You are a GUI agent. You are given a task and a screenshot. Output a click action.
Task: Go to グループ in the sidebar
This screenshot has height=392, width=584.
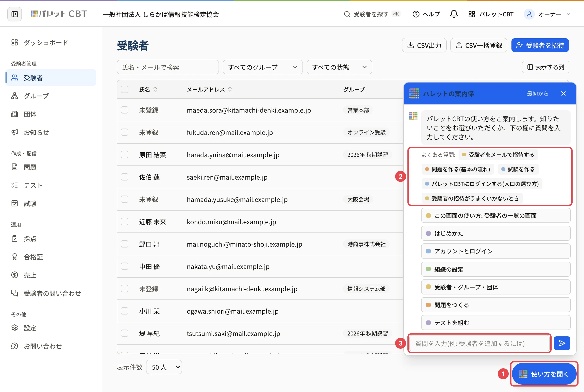pyautogui.click(x=51, y=96)
